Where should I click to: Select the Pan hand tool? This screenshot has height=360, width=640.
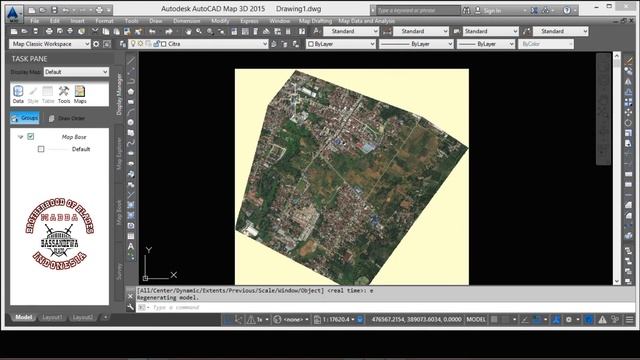pos(188,31)
